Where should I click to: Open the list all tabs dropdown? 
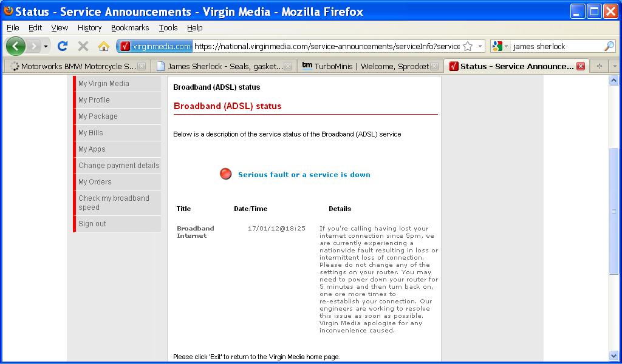(614, 66)
